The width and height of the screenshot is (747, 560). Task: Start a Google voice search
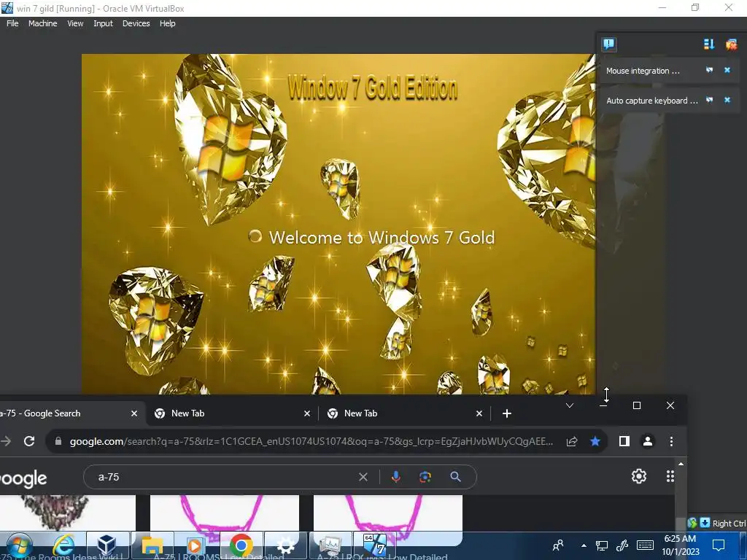coord(395,477)
